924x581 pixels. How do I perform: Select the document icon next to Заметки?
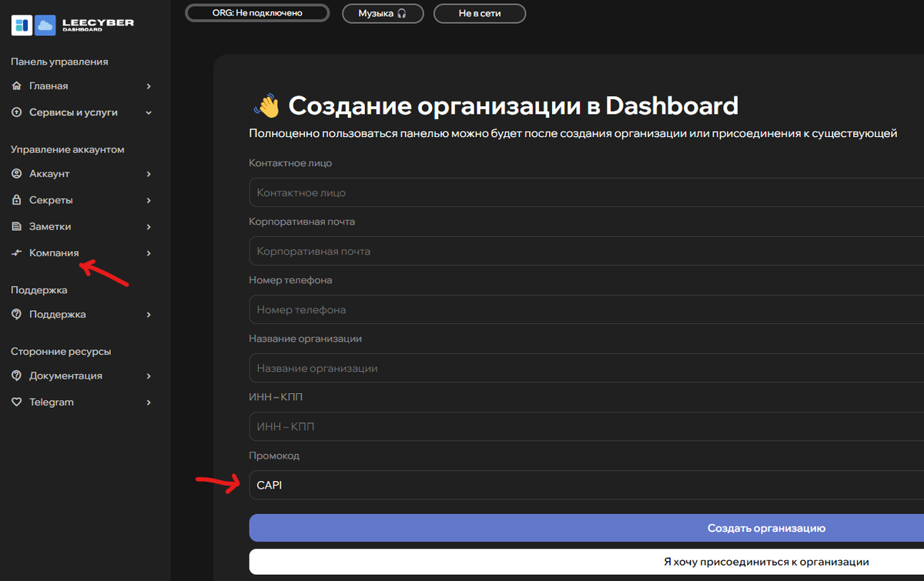tap(16, 225)
